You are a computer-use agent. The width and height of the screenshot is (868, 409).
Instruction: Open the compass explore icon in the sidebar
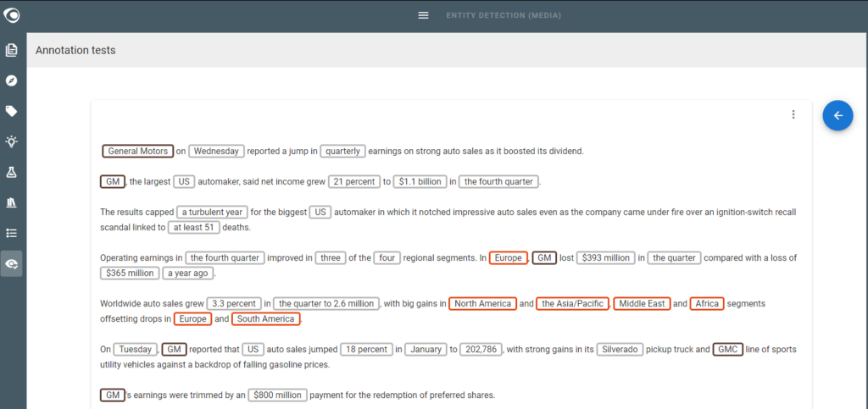coord(12,81)
